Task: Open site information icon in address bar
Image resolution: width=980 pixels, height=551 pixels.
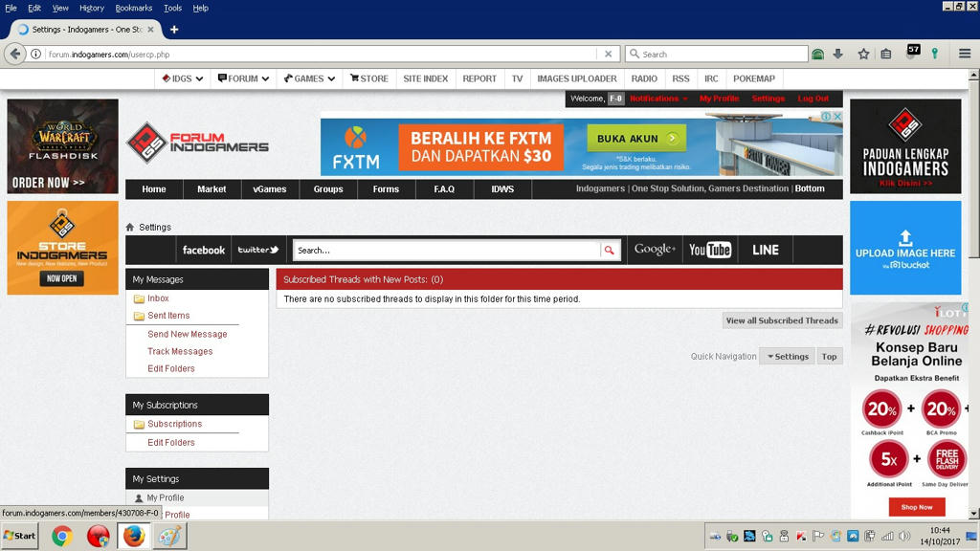Action: click(x=36, y=55)
